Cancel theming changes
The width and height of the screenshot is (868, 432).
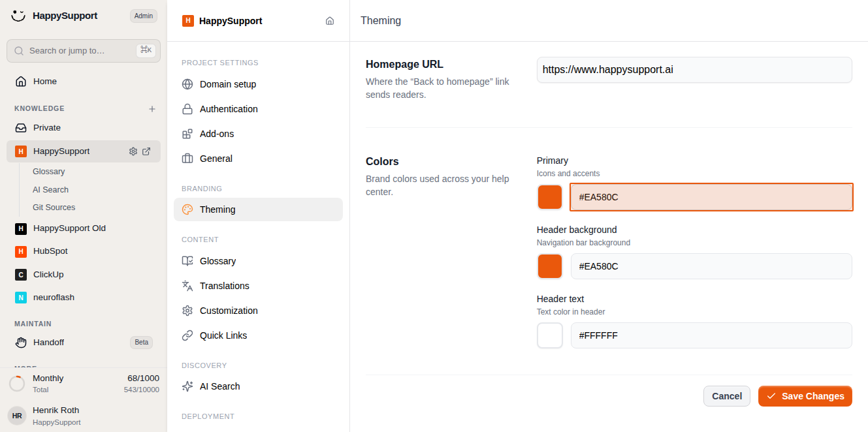coord(727,396)
